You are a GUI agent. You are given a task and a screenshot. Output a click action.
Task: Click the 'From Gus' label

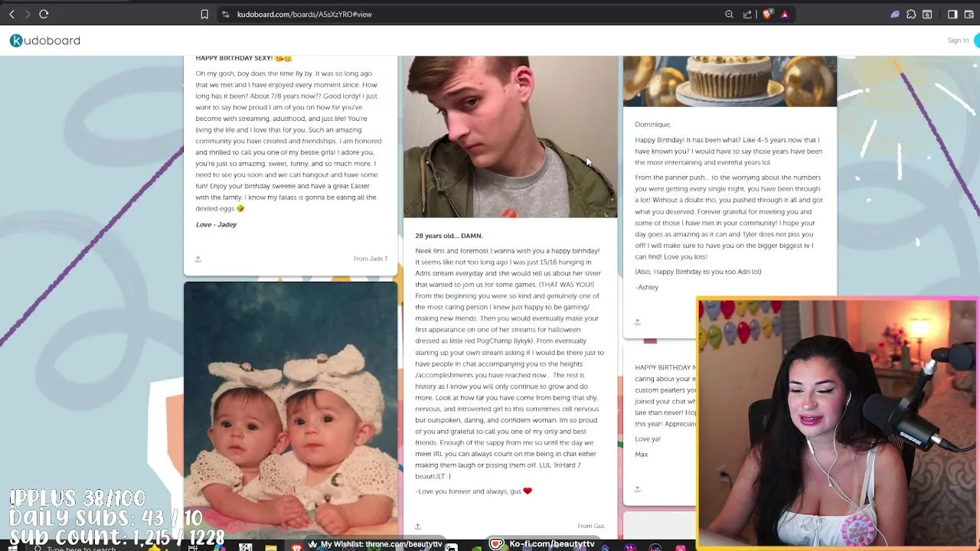(591, 526)
